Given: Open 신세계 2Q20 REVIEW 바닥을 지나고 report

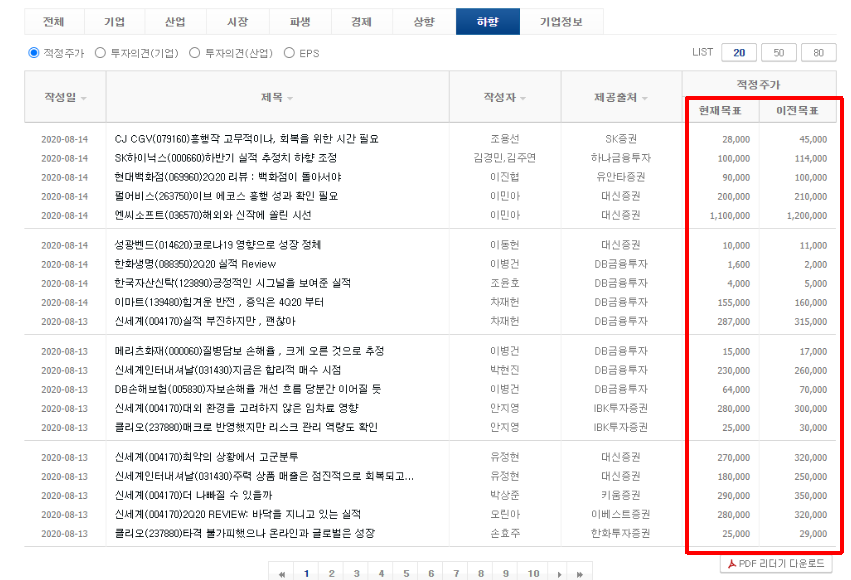Looking at the screenshot, I should 238,514.
